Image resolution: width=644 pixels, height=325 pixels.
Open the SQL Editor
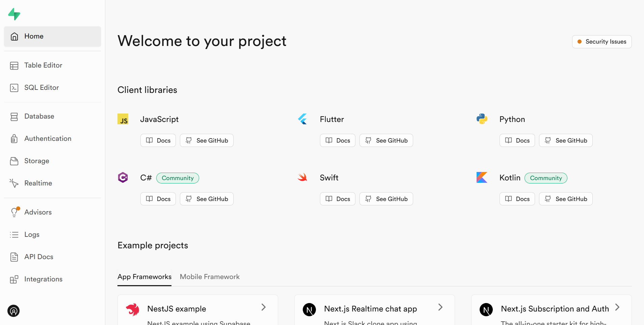pos(41,87)
